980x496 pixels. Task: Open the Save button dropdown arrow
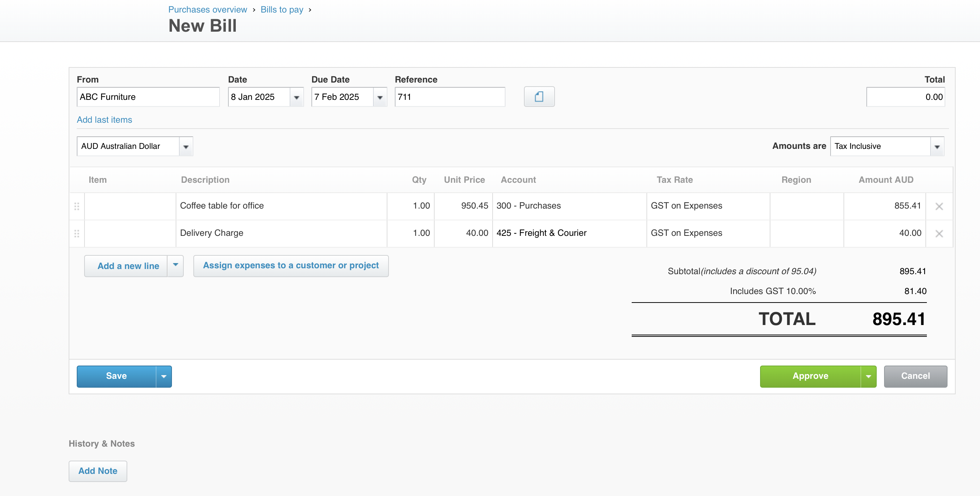[x=163, y=376]
